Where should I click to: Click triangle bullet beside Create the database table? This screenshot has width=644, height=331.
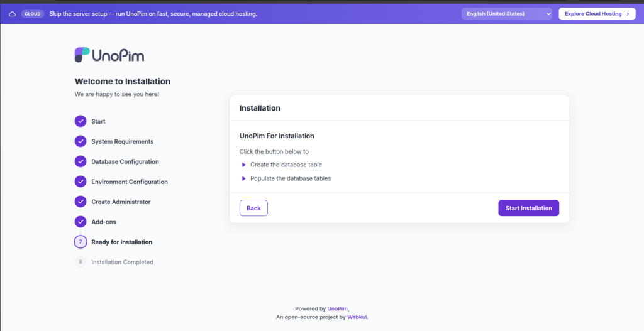[x=243, y=165]
